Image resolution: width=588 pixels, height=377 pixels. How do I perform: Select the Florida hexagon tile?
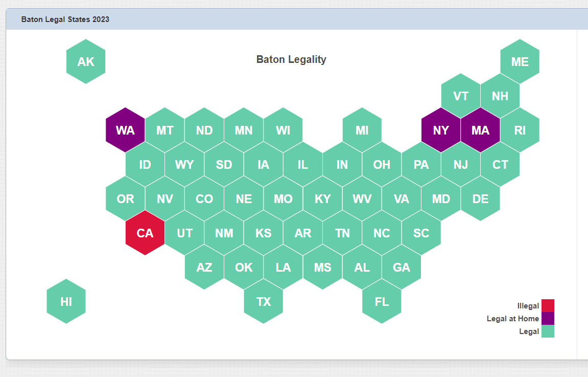[382, 301]
